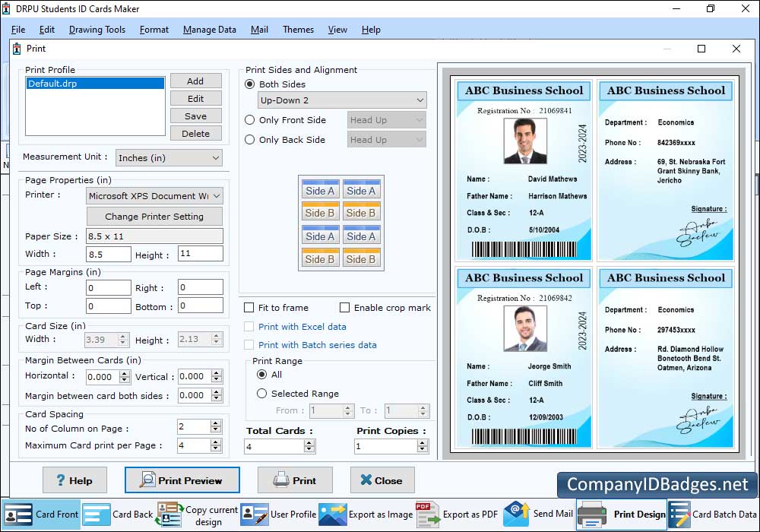Enable Fit to frame checkbox
Image resolution: width=760 pixels, height=532 pixels.
(249, 308)
